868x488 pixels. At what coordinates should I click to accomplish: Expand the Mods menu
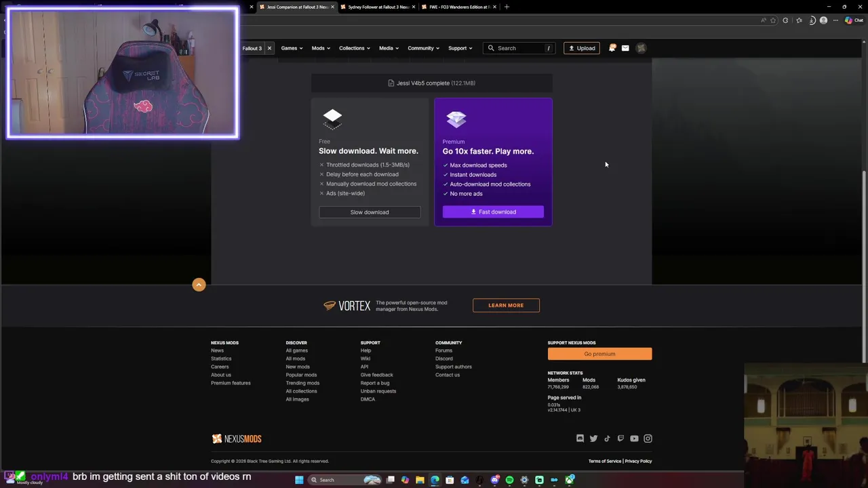point(321,48)
